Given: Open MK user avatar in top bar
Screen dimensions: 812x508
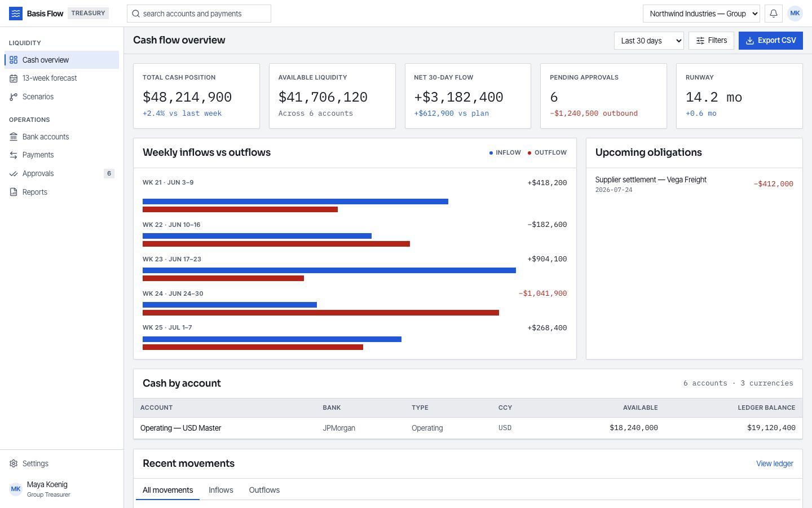Looking at the screenshot, I should click(x=795, y=14).
